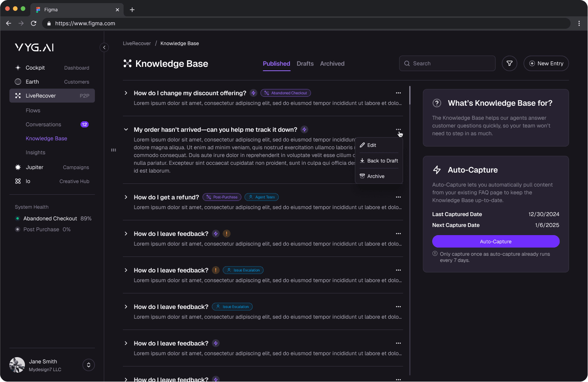Expand 'How do I change my discount offering?'
Viewport: 588px width, 382px height.
126,93
